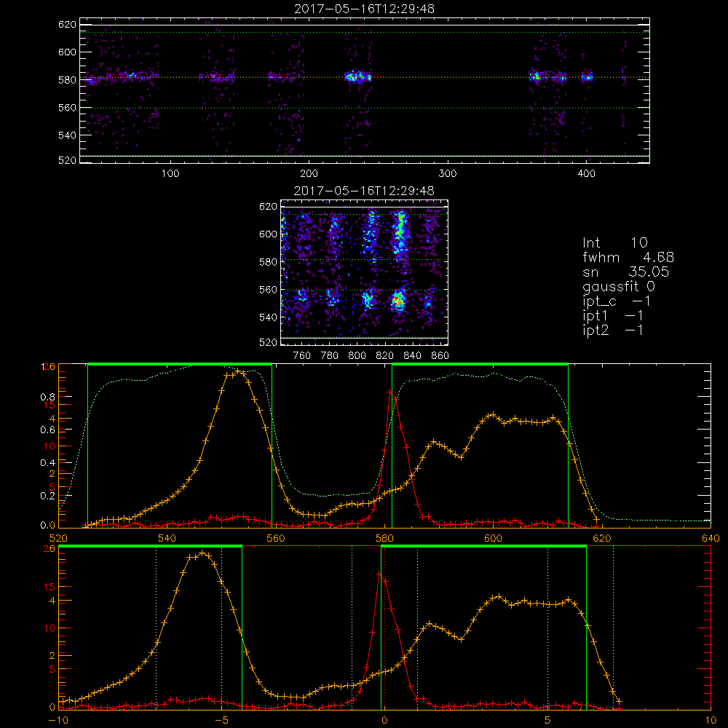Select the 'fwhm 4.68' readout text

click(628, 257)
